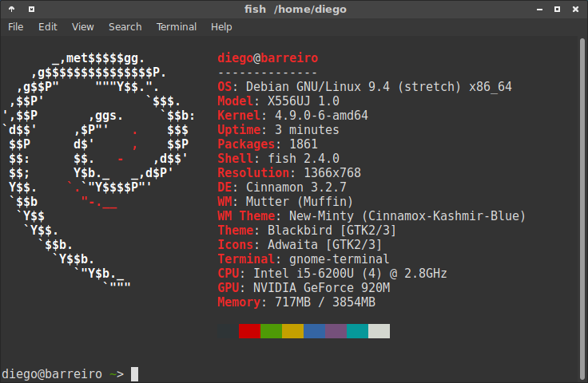Click the window title fish /home/diego
Image resolution: width=588 pixels, height=383 pixels.
[295, 9]
